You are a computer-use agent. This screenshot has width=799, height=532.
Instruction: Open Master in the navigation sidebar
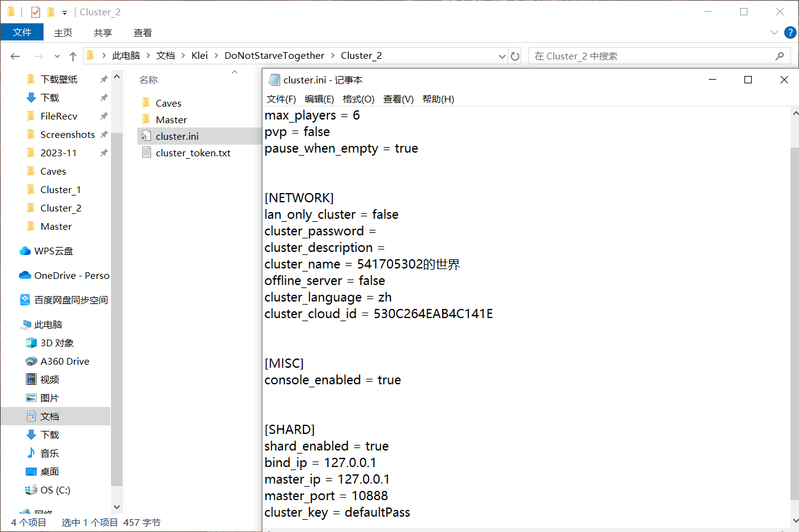[x=56, y=226]
